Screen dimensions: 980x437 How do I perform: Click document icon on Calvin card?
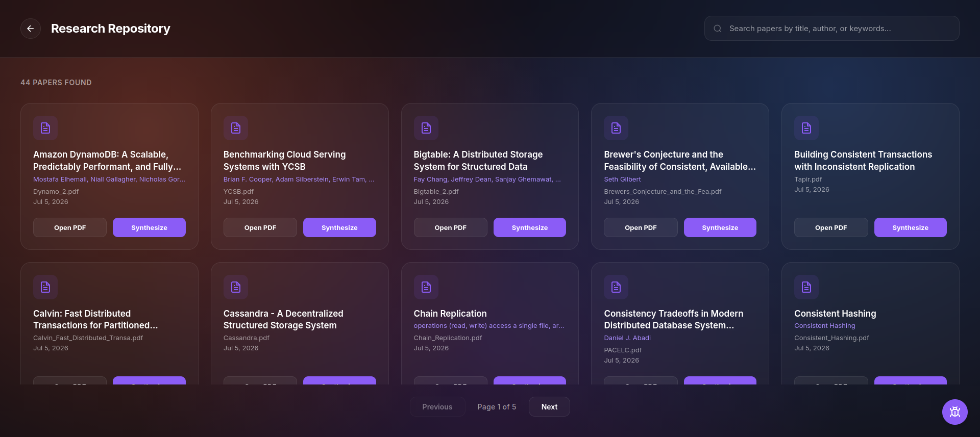(45, 287)
